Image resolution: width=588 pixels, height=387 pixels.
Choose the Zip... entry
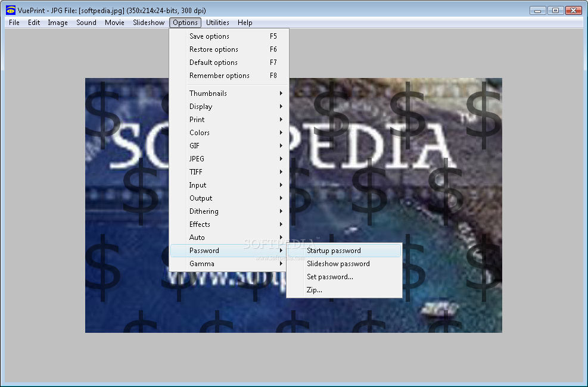pos(344,290)
